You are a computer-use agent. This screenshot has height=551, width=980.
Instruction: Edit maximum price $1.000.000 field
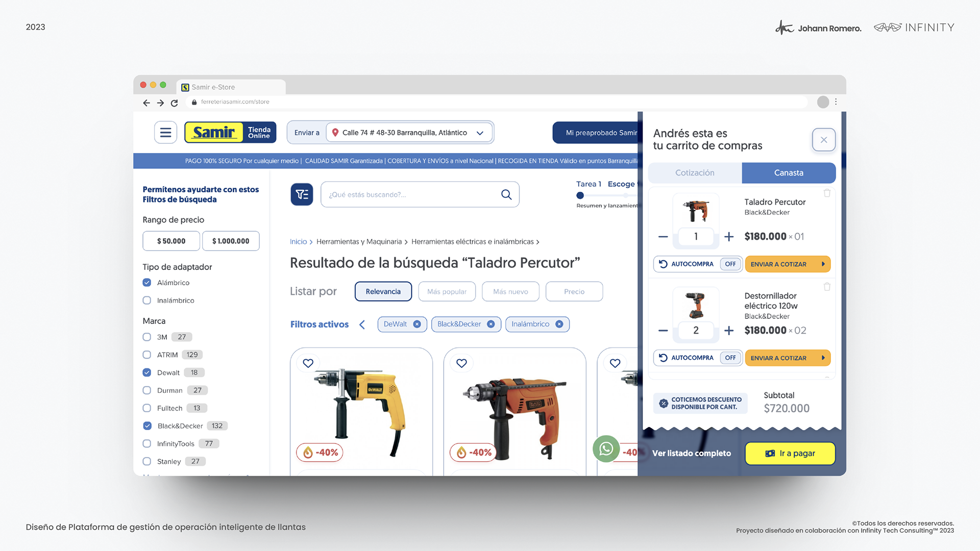231,241
